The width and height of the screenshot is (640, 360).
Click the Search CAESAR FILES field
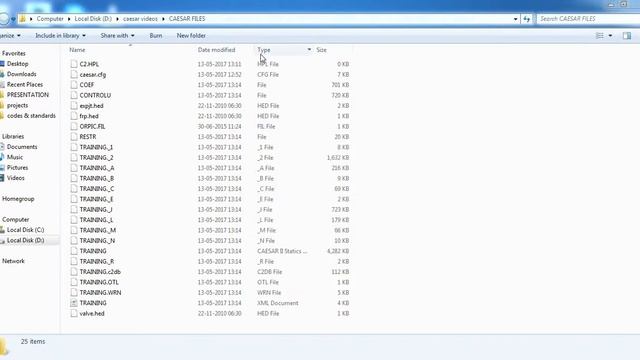(588, 19)
